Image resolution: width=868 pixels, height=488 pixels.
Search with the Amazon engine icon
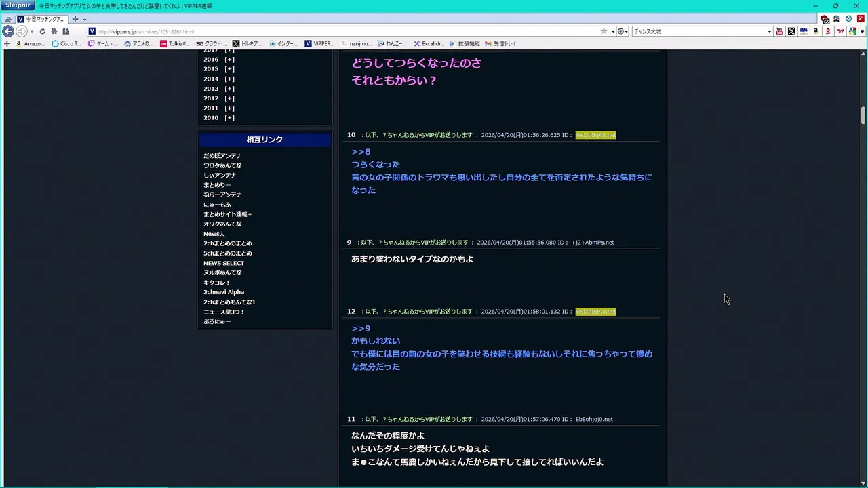point(816,31)
